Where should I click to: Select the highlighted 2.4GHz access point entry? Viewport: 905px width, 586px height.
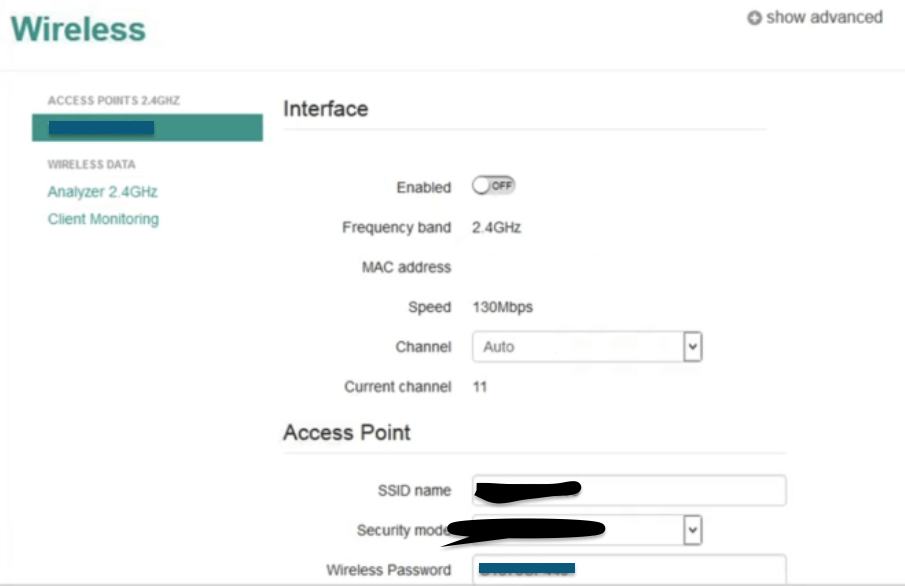point(147,128)
